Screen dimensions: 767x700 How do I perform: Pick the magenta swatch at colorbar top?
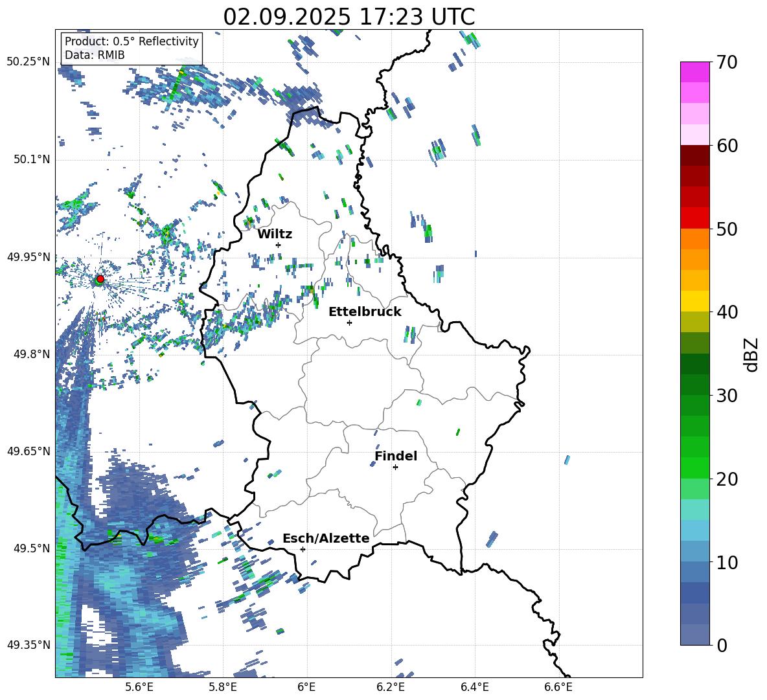pyautogui.click(x=694, y=72)
